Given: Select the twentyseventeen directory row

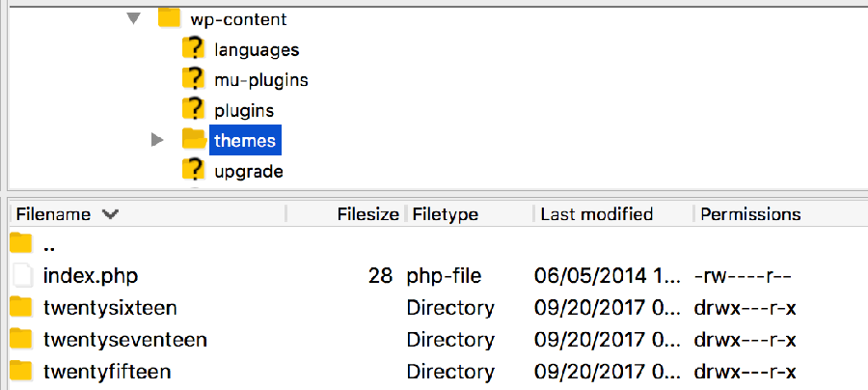Looking at the screenshot, I should click(125, 340).
